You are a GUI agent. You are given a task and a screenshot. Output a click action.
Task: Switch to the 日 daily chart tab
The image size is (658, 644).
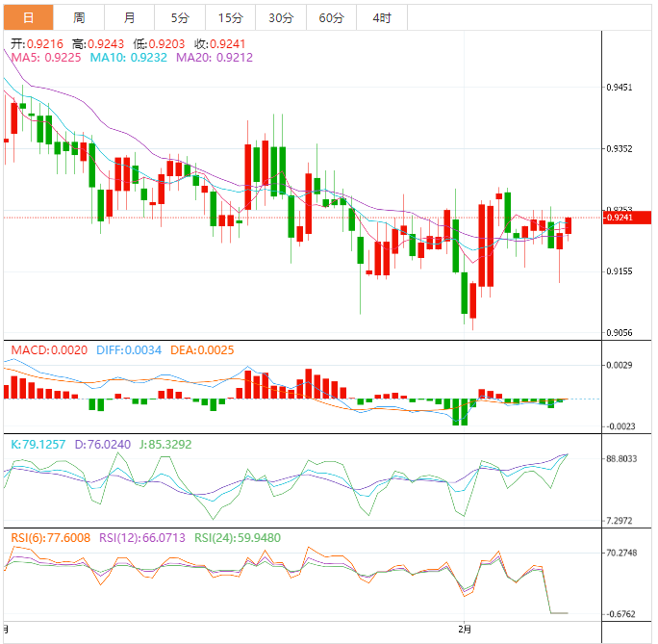tap(27, 18)
